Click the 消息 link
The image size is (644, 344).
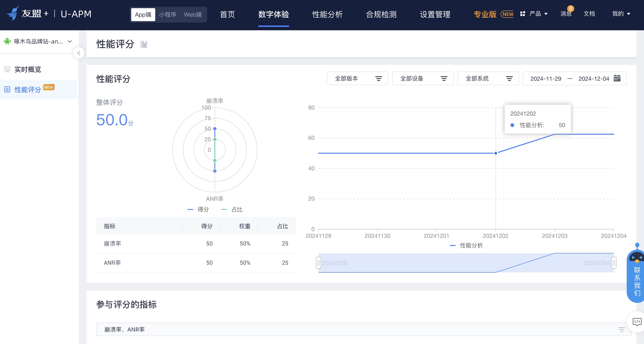[x=566, y=14]
